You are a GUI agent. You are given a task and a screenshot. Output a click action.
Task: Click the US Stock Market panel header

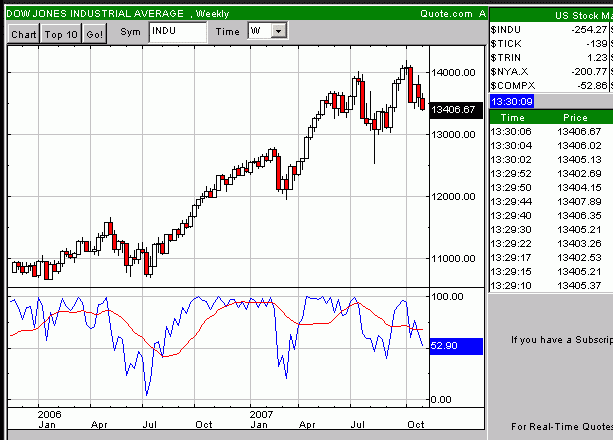tap(552, 16)
